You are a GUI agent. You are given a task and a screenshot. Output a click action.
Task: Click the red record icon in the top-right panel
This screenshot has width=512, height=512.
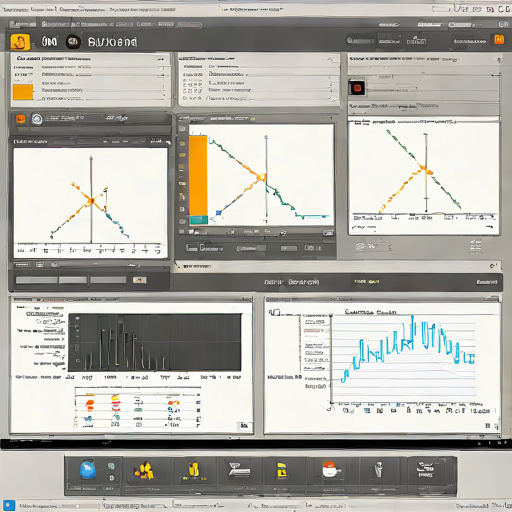[357, 88]
